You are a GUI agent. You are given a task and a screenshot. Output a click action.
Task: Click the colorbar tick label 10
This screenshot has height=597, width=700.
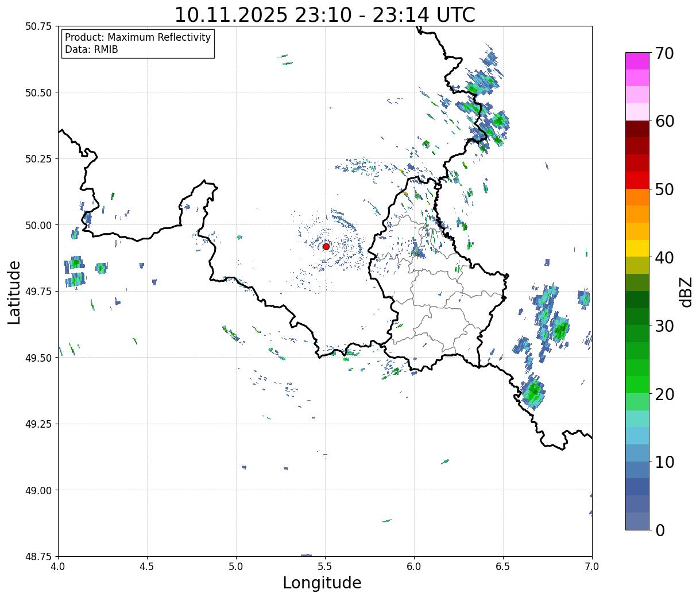[664, 462]
